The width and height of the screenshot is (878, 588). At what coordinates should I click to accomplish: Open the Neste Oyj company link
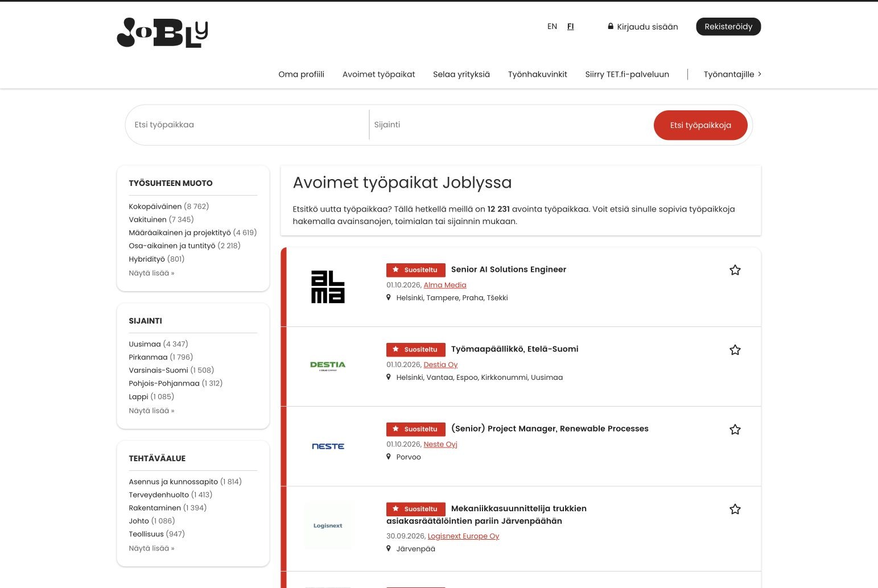tap(440, 445)
